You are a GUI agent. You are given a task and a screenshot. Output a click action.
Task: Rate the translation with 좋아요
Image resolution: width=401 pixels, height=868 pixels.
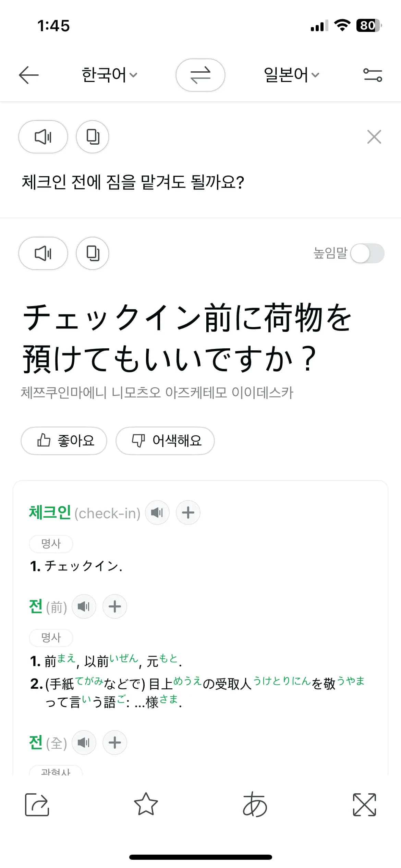[x=64, y=441]
